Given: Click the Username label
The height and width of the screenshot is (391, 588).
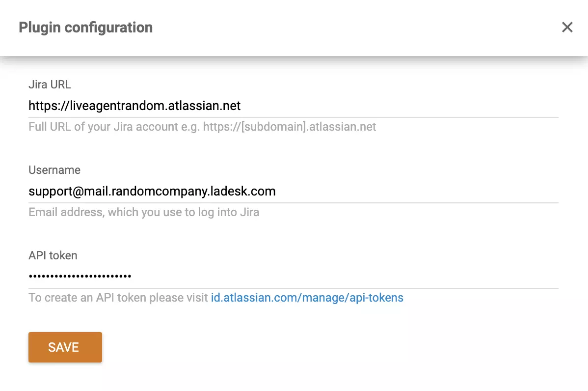Looking at the screenshot, I should tap(54, 170).
